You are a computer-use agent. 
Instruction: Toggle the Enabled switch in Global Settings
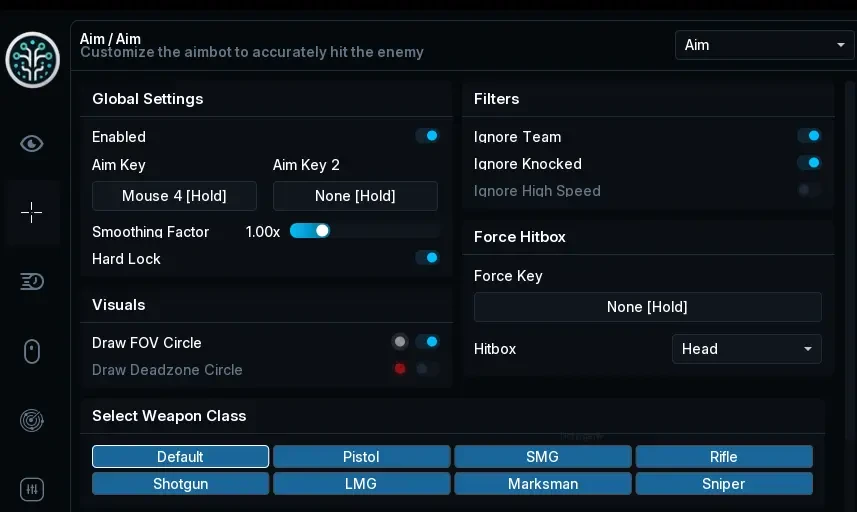[x=427, y=136]
